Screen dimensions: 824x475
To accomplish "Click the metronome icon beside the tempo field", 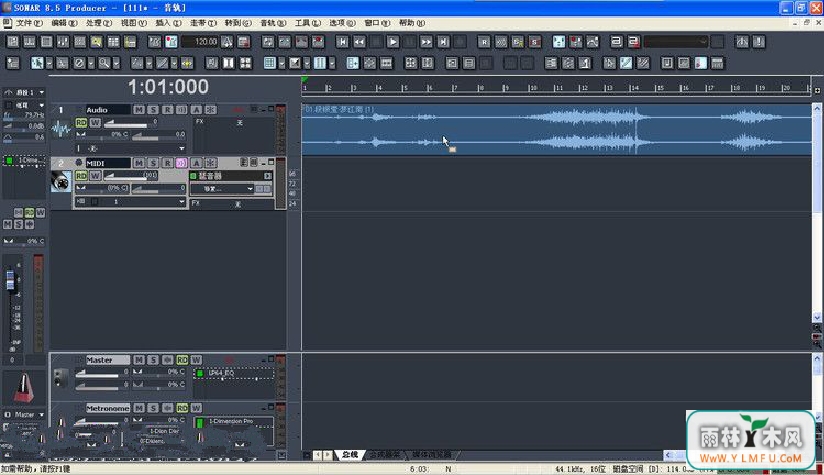I will coord(228,42).
